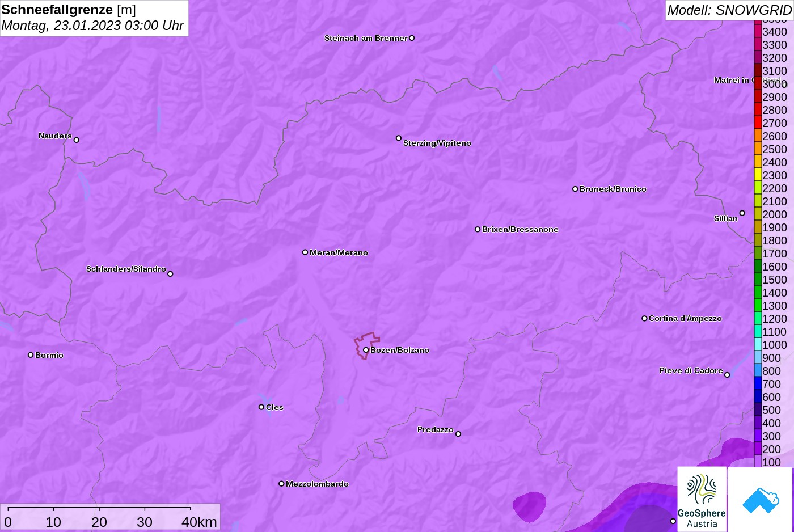Screen dimensions: 794x532
Task: Click the Bozen/Bolzano label
Action: [x=400, y=350]
